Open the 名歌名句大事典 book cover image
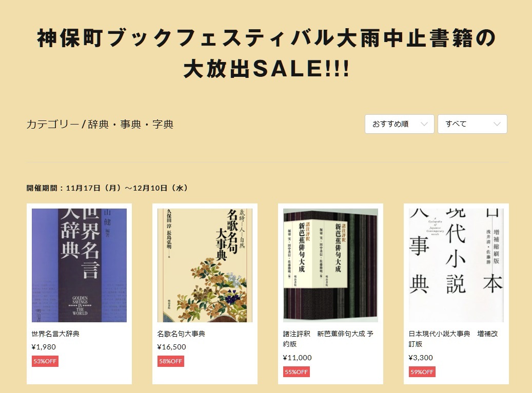The width and height of the screenshot is (532, 393). click(x=205, y=265)
